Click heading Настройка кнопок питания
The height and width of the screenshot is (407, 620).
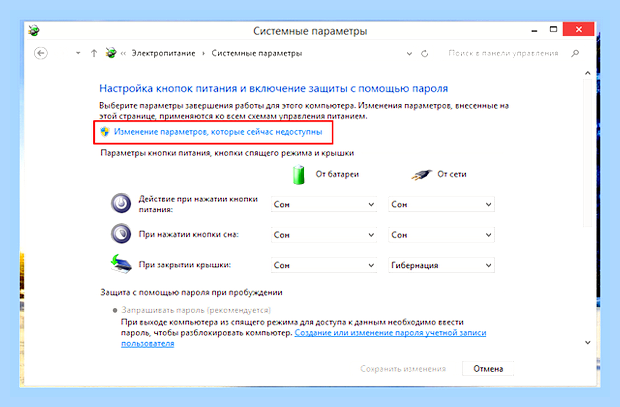click(274, 89)
